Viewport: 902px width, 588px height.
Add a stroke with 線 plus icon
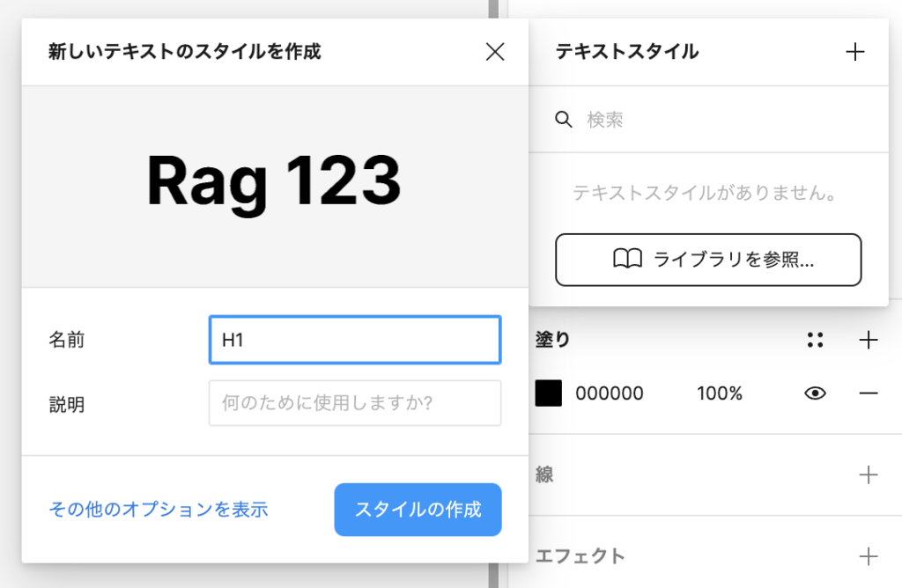coord(869,475)
